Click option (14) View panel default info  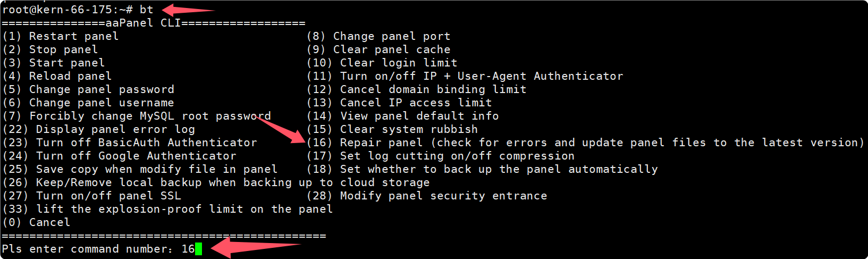pyautogui.click(x=402, y=116)
